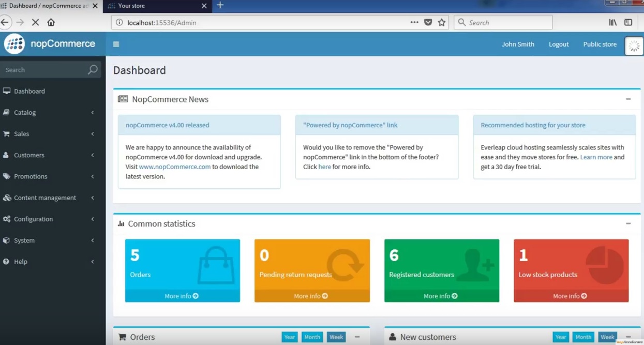This screenshot has width=644, height=345.
Task: Expand the Promotions menu chevron
Action: pyautogui.click(x=93, y=176)
